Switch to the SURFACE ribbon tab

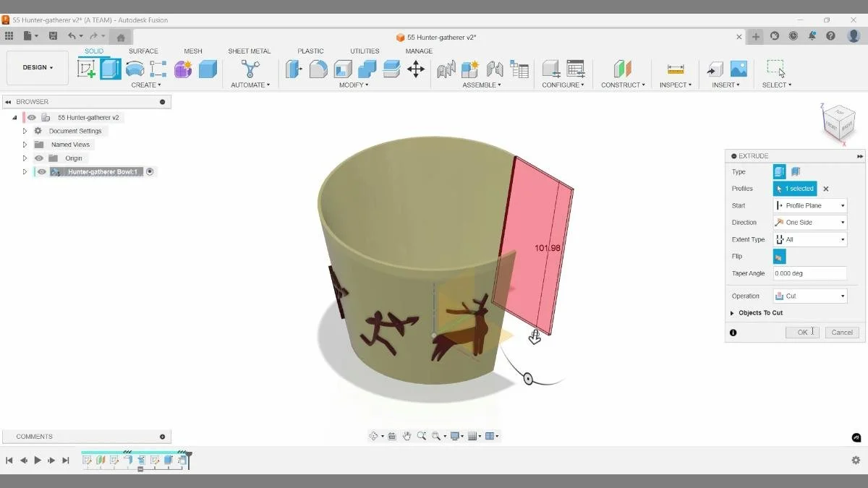click(x=143, y=51)
